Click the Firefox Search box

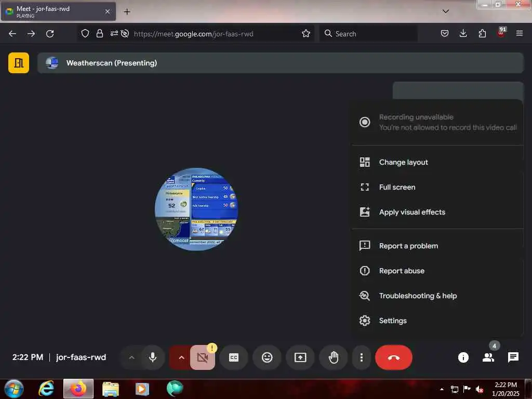click(368, 34)
